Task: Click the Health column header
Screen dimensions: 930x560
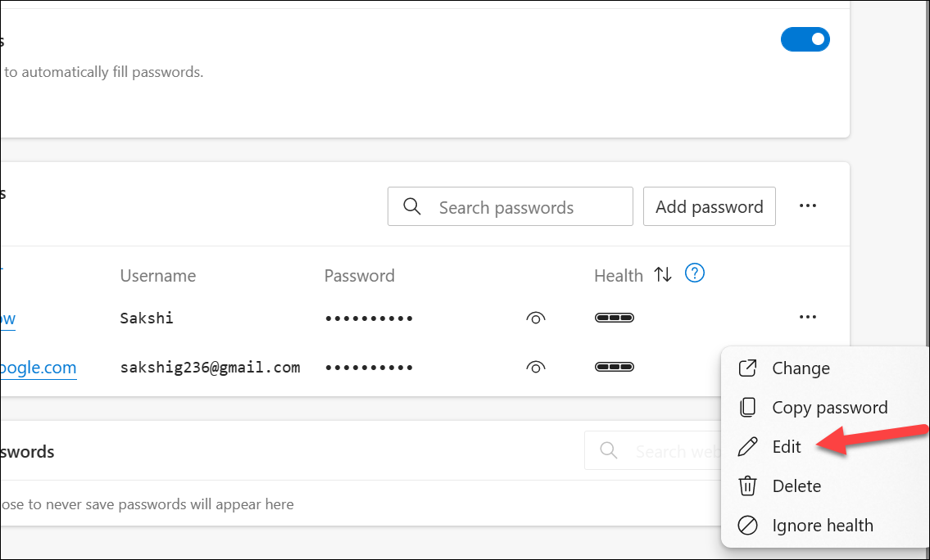Action: coord(618,276)
